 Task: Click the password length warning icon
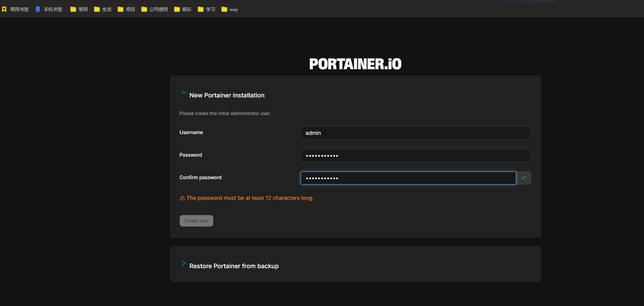coord(182,198)
